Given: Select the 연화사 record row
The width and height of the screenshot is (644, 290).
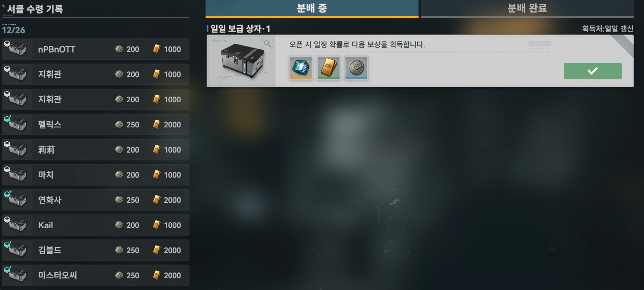Looking at the screenshot, I should 95,200.
